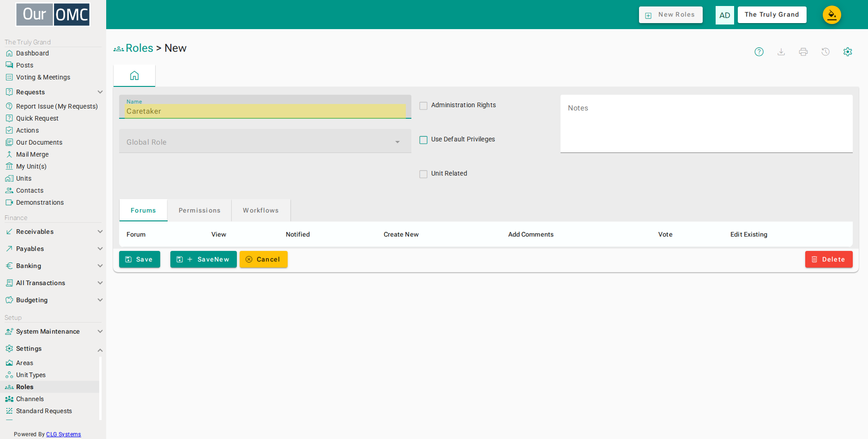Open the Global Role dropdown

[265, 141]
